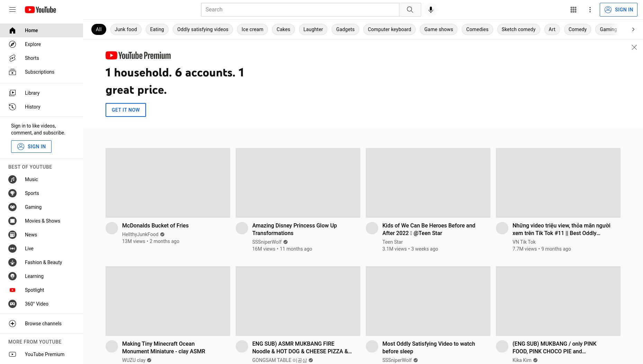Select the Cakes chip
Viewport: 643px width, 364px height.
[283, 29]
